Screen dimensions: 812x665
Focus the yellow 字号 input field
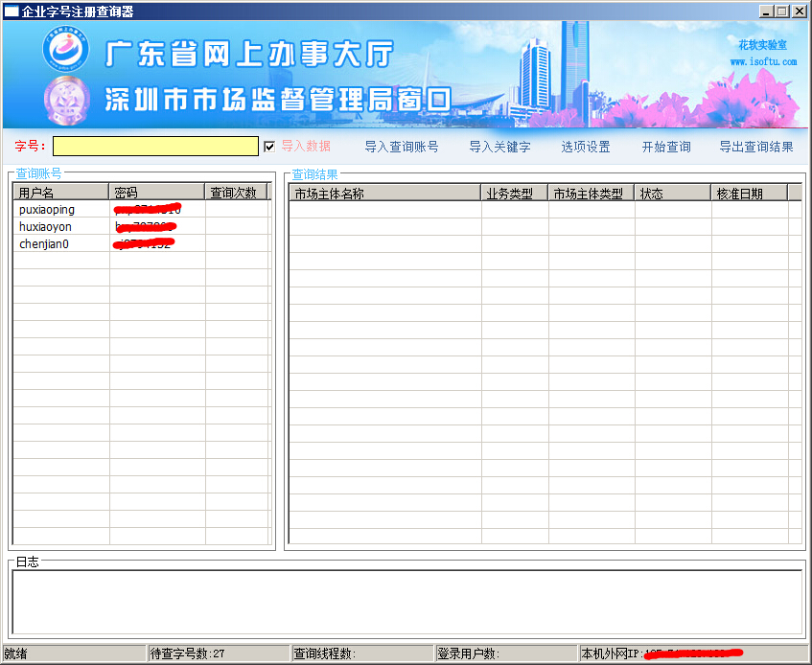(155, 147)
